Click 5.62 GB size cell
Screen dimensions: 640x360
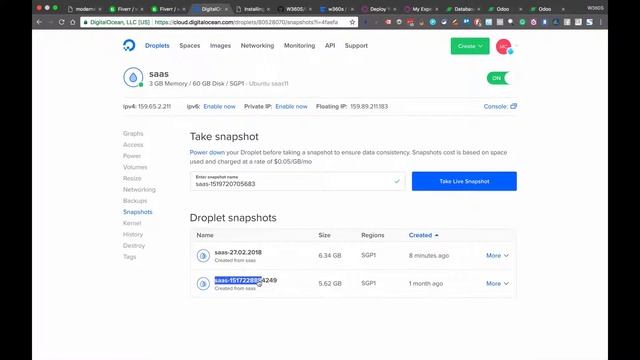(330, 283)
